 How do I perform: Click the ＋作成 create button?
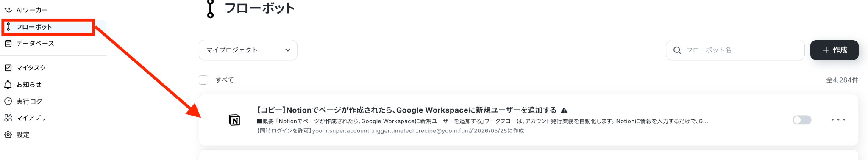(x=835, y=50)
